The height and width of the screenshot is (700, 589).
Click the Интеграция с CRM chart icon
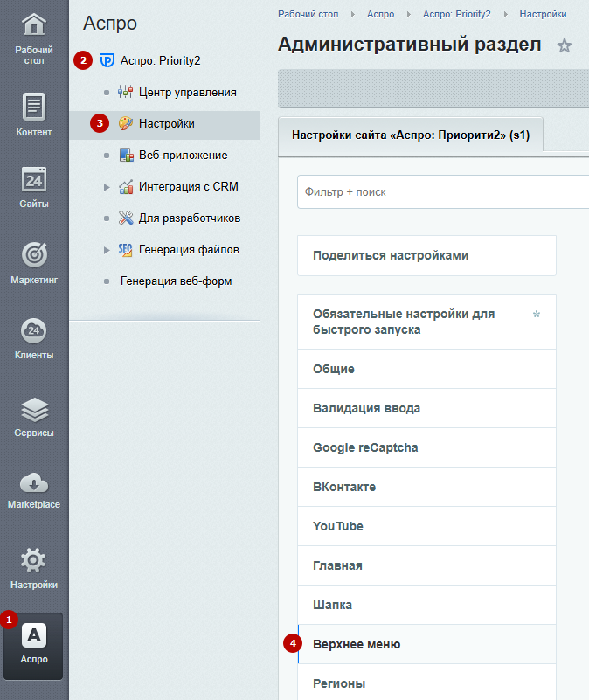point(126,187)
